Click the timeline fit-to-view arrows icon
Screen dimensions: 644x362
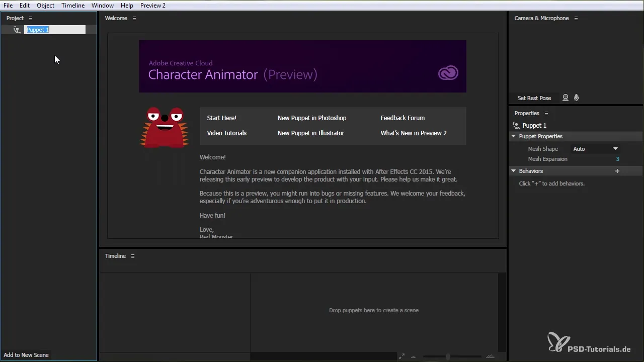click(401, 356)
